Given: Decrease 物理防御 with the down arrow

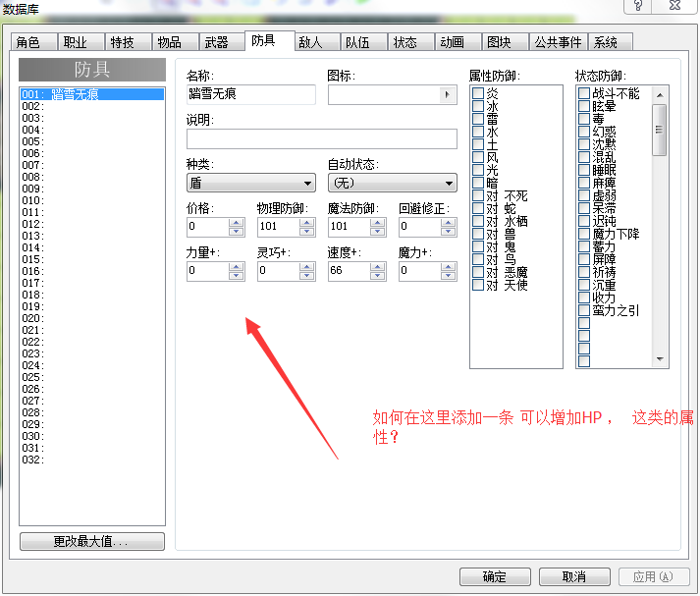Looking at the screenshot, I should [x=306, y=231].
